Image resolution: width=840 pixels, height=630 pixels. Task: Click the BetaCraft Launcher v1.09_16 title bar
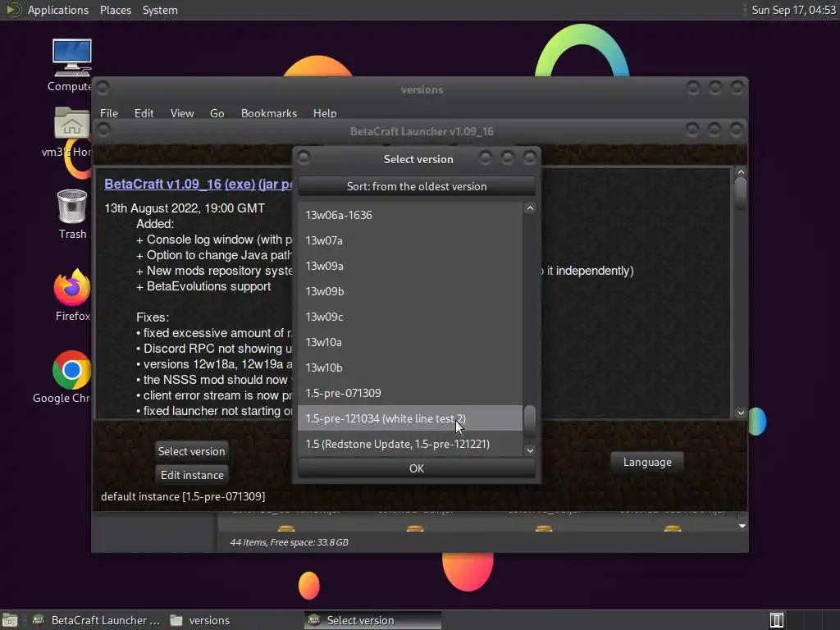pyautogui.click(x=422, y=131)
